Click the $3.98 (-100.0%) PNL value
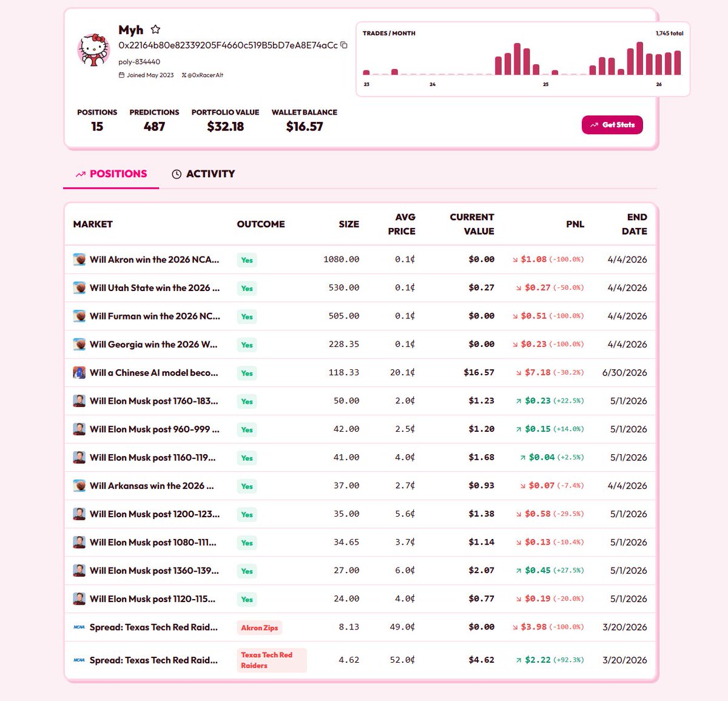The width and height of the screenshot is (728, 701). pos(548,628)
